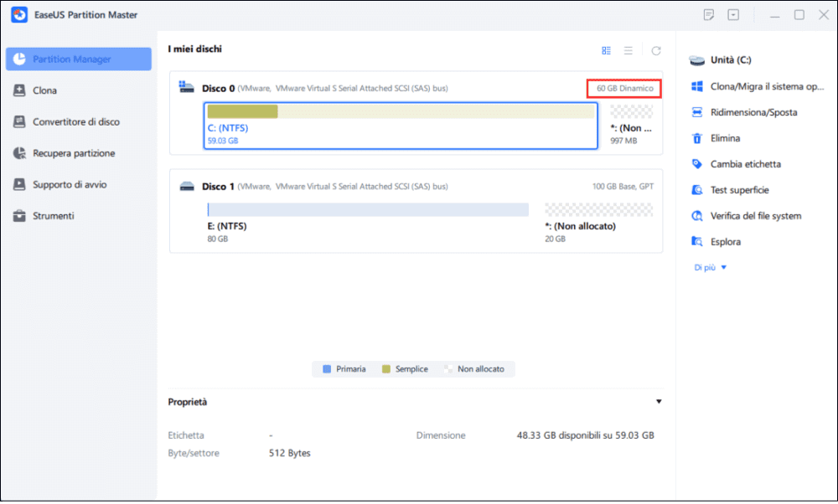Select the E: (NTFS) 80 GB partition
The height and width of the screenshot is (504, 838).
pyautogui.click(x=368, y=224)
